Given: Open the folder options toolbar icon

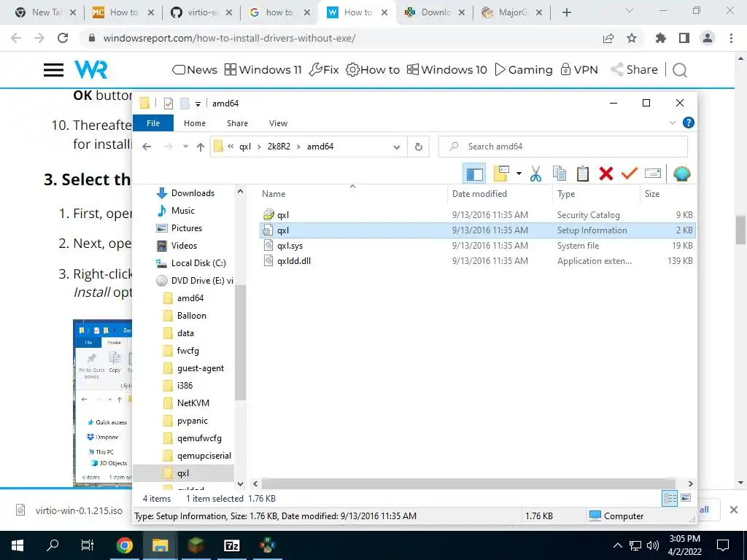Looking at the screenshot, I should click(502, 174).
